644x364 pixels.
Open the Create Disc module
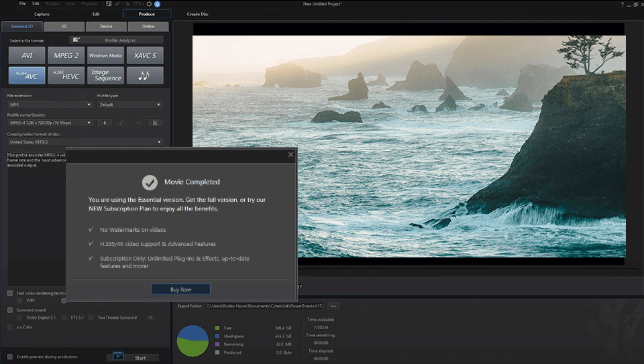pos(197,14)
